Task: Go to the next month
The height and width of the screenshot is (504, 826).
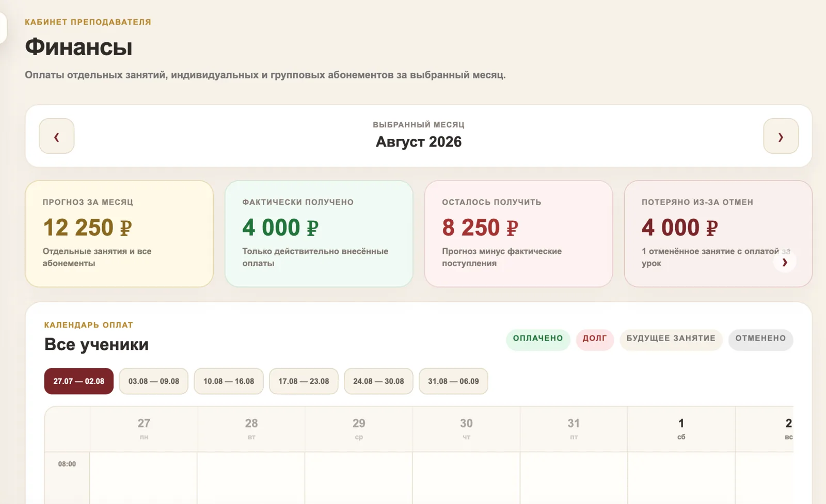Action: pos(781,136)
